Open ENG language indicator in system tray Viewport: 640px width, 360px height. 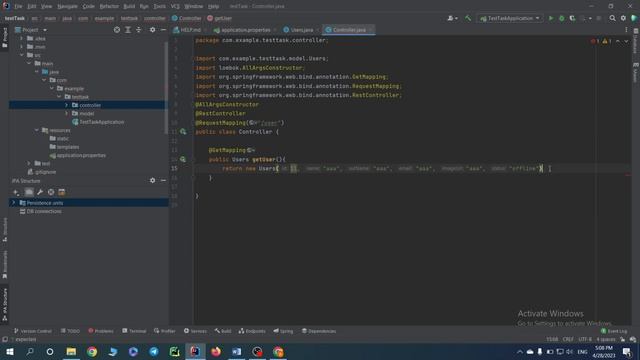pyautogui.click(x=582, y=351)
